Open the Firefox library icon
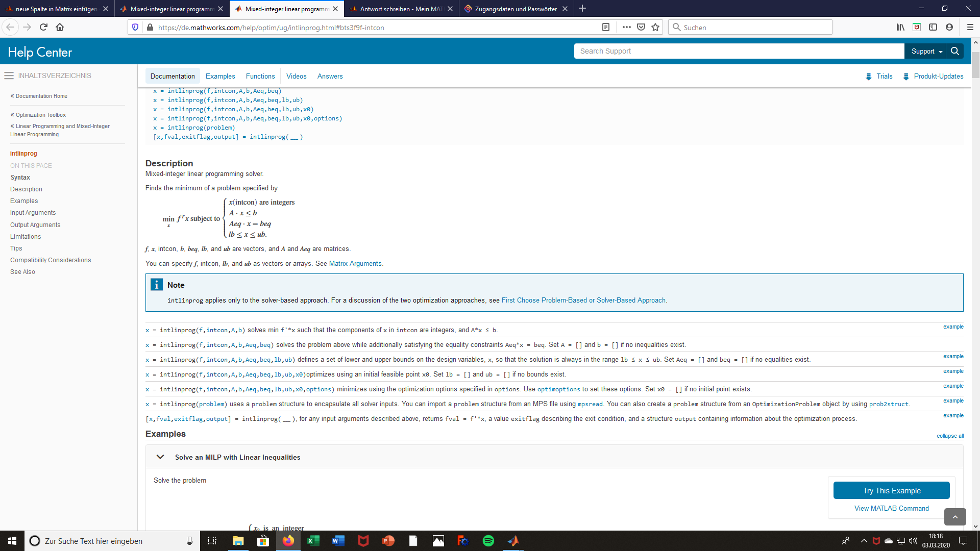Screen dimensions: 980x551 [900, 27]
